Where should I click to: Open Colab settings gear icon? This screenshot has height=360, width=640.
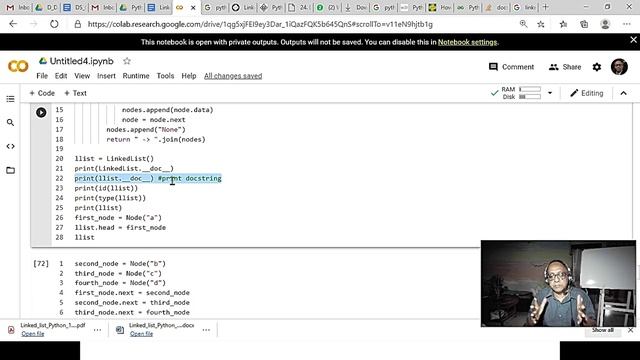[x=597, y=67]
